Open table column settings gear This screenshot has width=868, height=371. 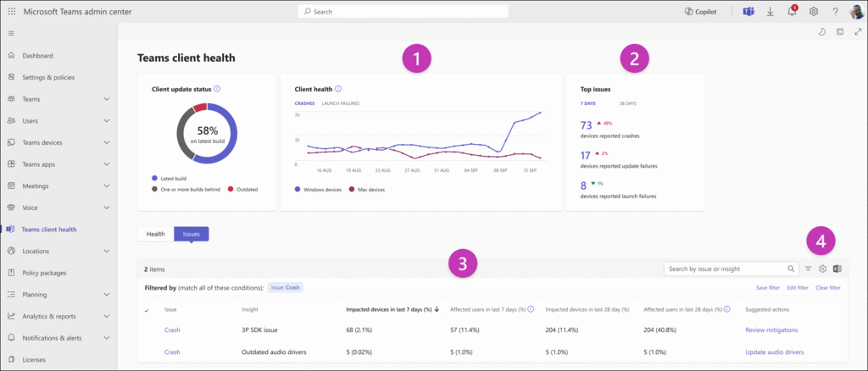point(822,269)
